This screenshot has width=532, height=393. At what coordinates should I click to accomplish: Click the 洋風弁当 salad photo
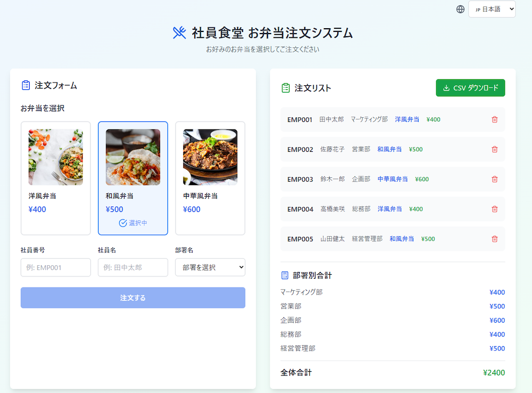55,157
